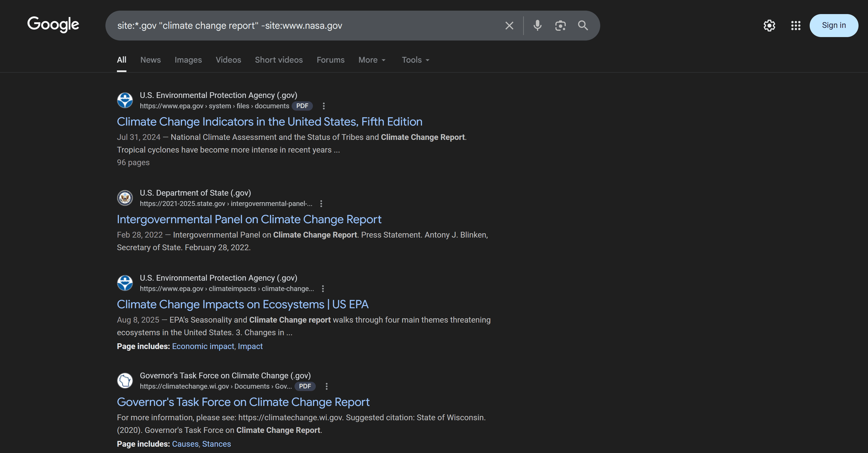Open Google Lens image search
The image size is (868, 453).
[x=560, y=25]
